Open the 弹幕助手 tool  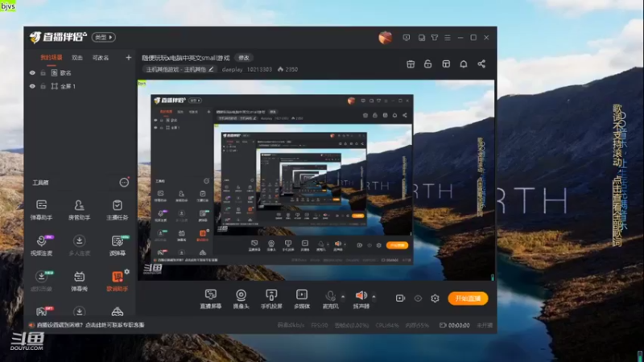41,209
